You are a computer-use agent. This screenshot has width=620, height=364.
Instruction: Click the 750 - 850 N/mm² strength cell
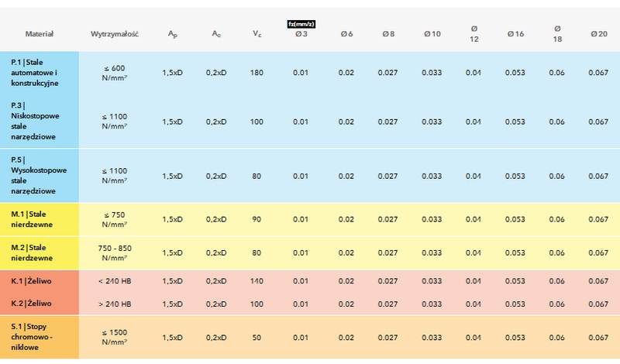[x=114, y=252]
